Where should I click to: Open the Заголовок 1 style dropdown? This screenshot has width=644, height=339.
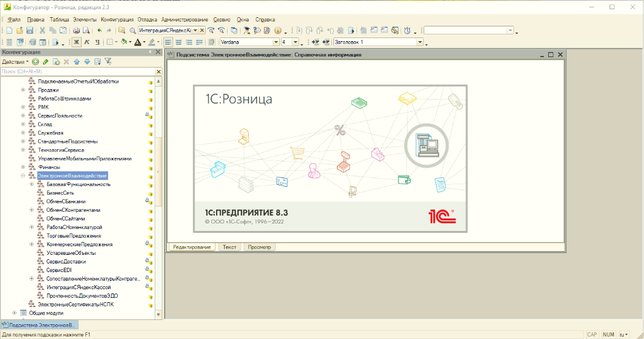[x=421, y=42]
